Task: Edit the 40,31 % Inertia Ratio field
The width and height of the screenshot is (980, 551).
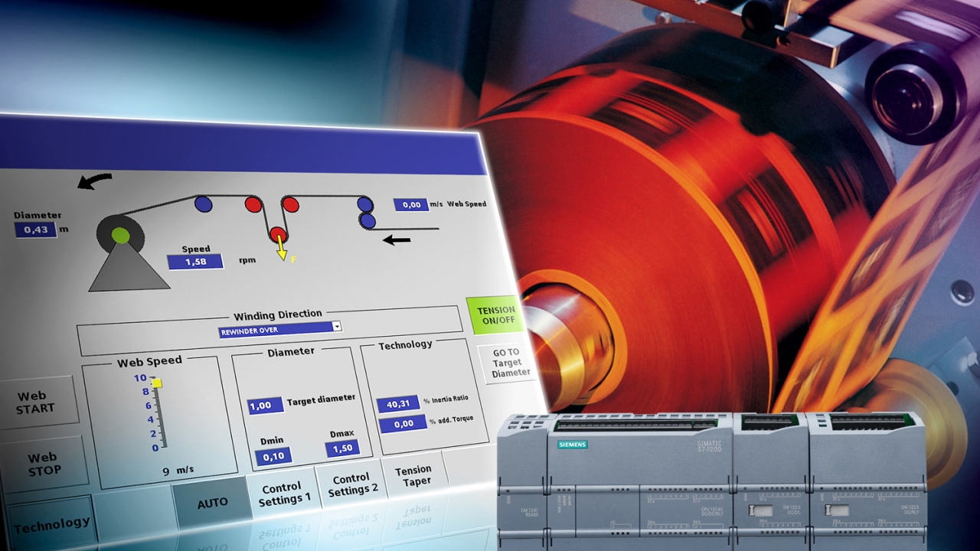Action: tap(398, 404)
